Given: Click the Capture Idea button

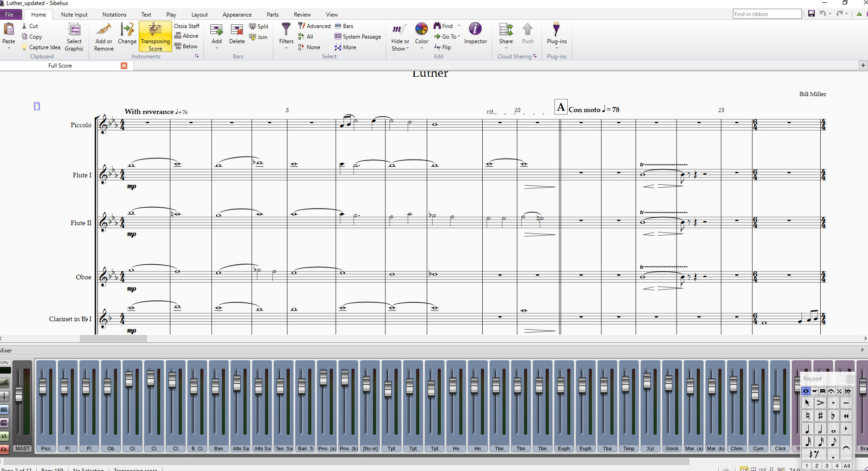Looking at the screenshot, I should pyautogui.click(x=41, y=47).
